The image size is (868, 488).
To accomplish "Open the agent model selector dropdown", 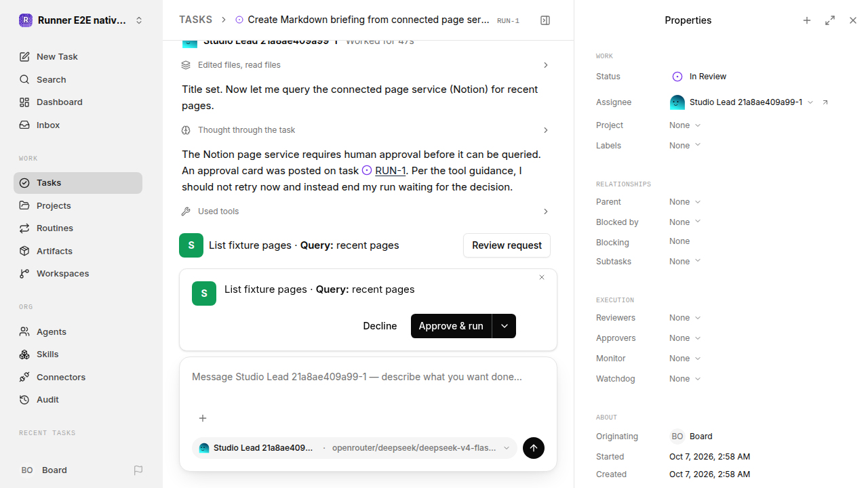I will [x=355, y=448].
